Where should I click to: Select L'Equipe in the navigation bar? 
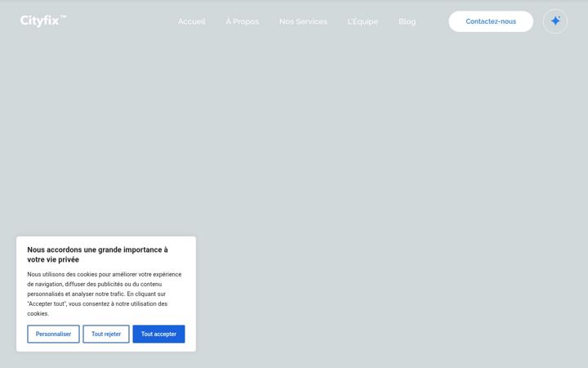(x=363, y=22)
